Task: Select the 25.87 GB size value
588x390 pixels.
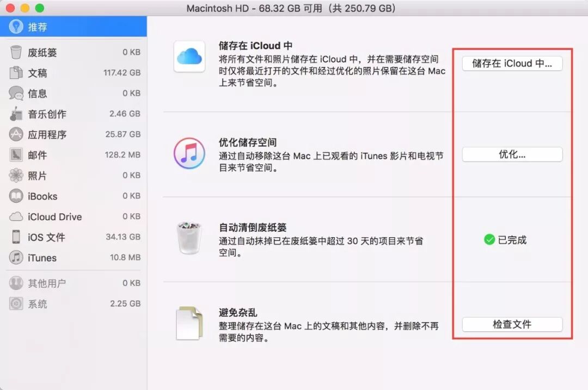Action: pyautogui.click(x=123, y=134)
